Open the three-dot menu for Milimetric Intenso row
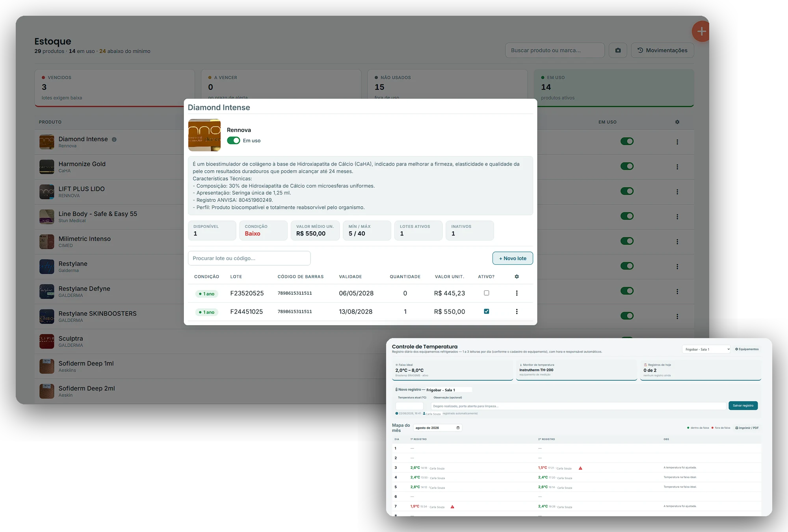 [677, 242]
